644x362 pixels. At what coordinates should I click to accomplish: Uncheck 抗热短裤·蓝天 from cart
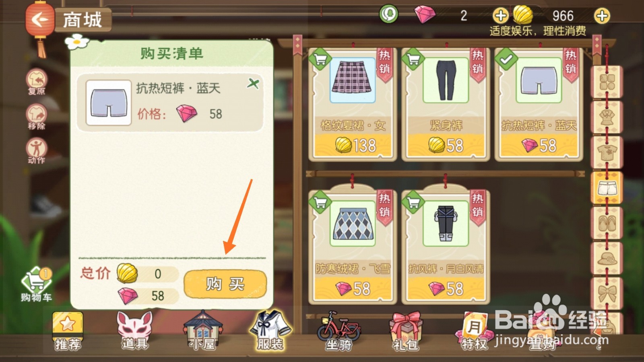[x=506, y=59]
